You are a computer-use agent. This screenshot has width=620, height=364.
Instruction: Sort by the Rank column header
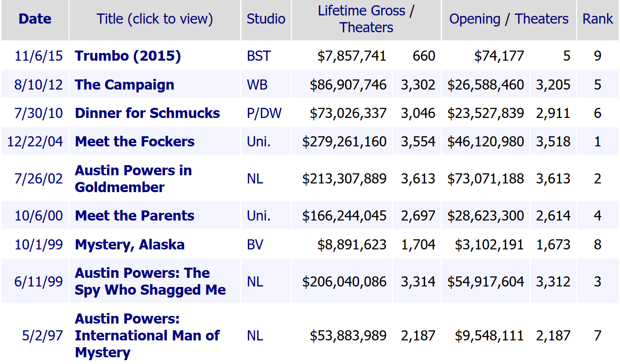pos(597,19)
